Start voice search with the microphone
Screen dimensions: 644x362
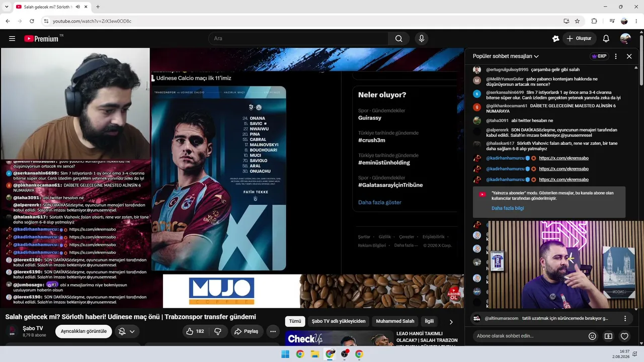(422, 39)
